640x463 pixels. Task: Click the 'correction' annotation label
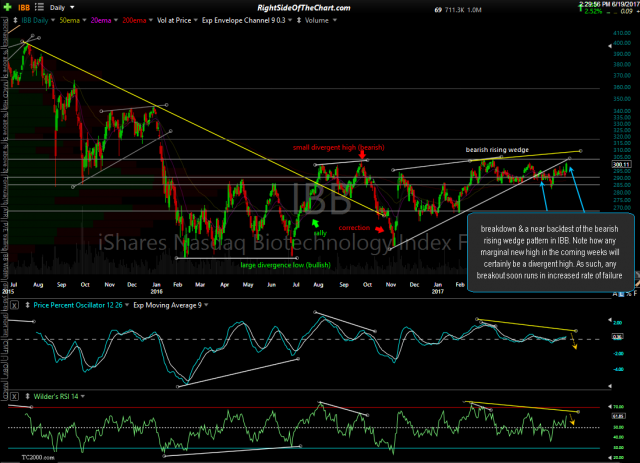[x=354, y=227]
